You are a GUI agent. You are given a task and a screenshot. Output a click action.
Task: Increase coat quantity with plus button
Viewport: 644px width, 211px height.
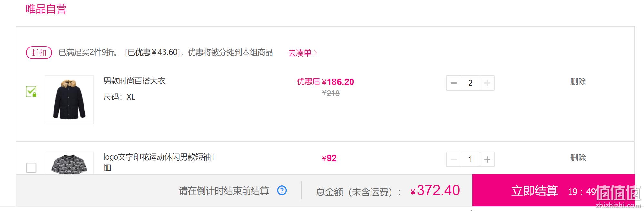[x=487, y=83]
